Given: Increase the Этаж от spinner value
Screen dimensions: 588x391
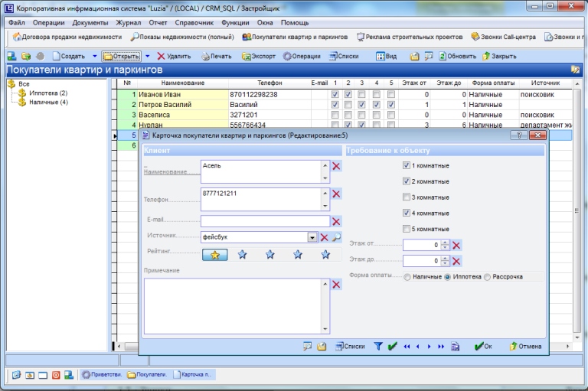Looking at the screenshot, I should [445, 243].
